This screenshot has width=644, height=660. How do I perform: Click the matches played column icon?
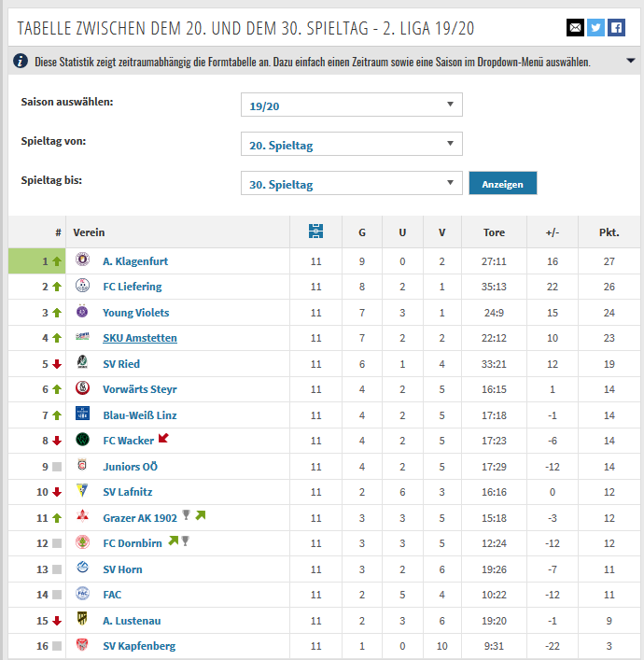(x=315, y=232)
